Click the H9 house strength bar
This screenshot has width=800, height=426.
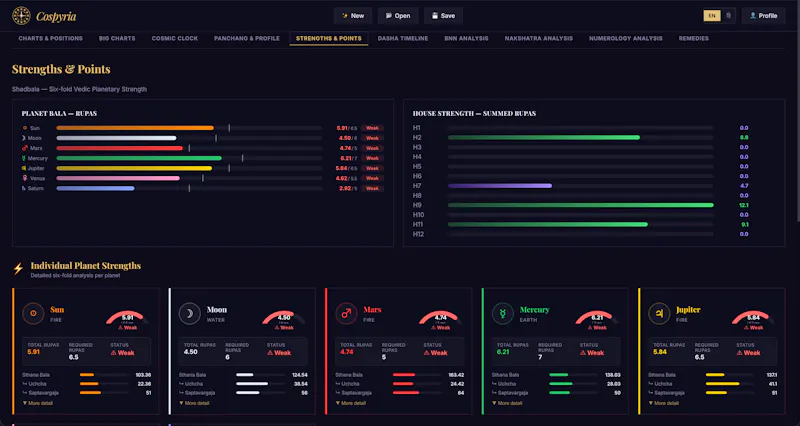pos(581,205)
